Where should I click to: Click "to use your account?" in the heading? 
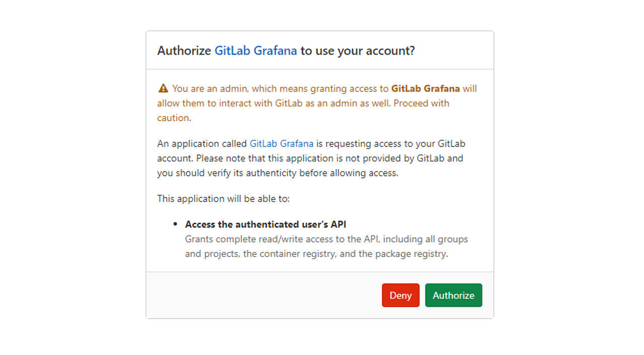click(x=358, y=51)
